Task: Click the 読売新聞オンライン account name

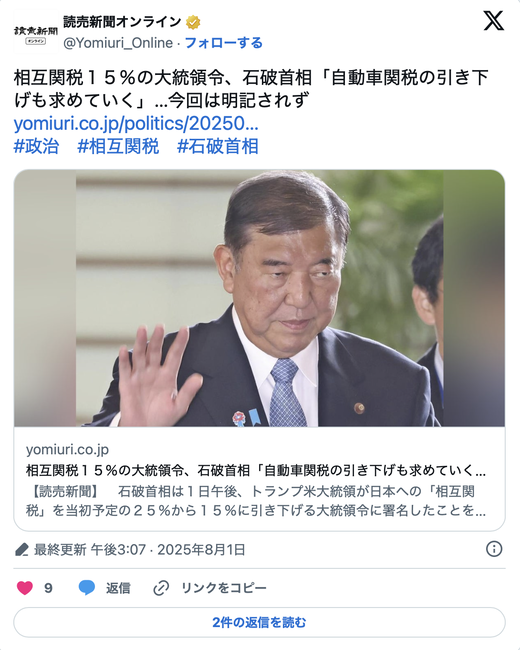Action: (122, 22)
